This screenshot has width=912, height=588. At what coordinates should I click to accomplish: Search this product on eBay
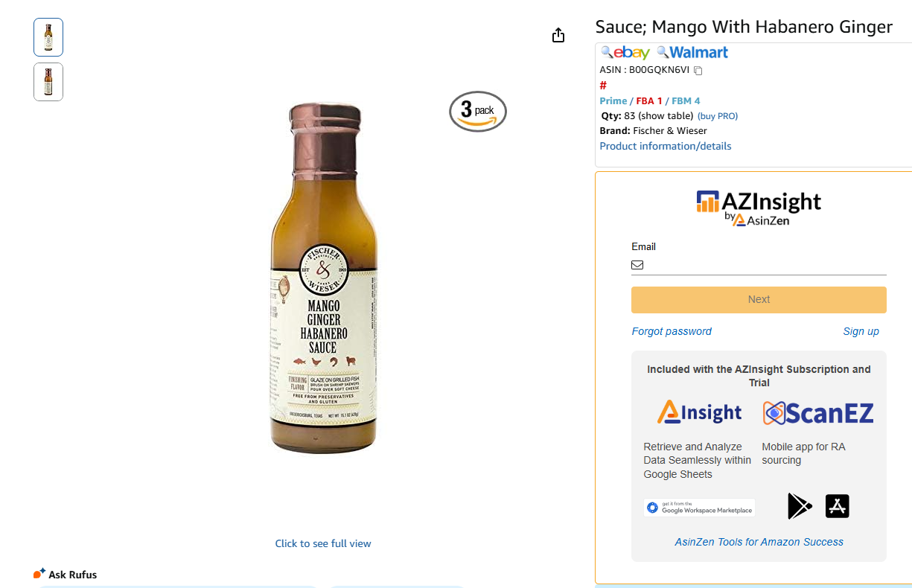pos(625,53)
